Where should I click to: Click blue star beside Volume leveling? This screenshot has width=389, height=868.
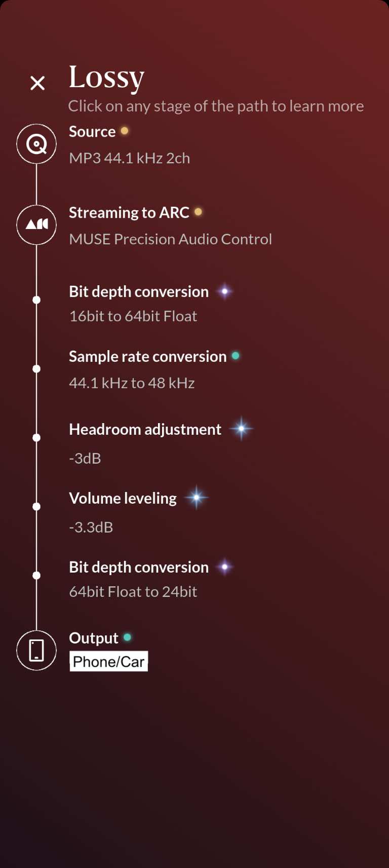pos(197,498)
